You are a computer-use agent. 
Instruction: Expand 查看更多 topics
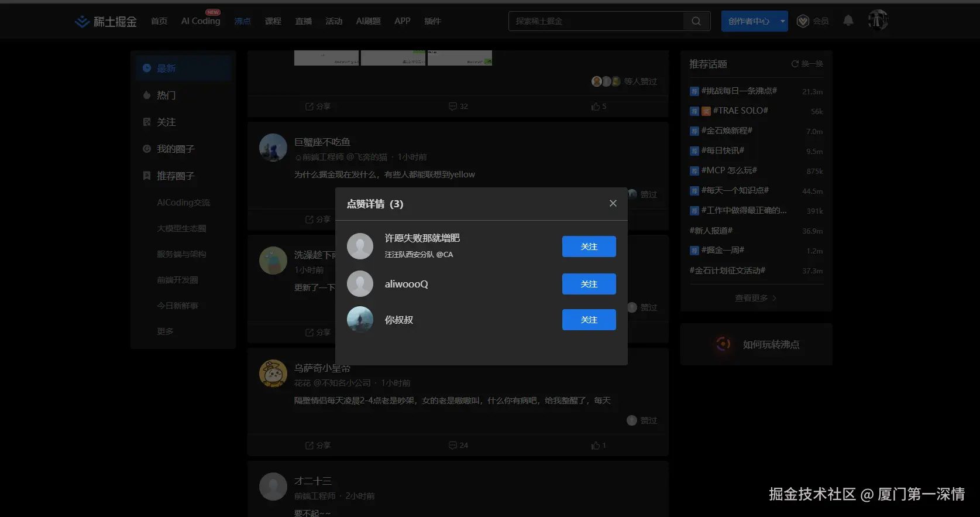pos(755,298)
